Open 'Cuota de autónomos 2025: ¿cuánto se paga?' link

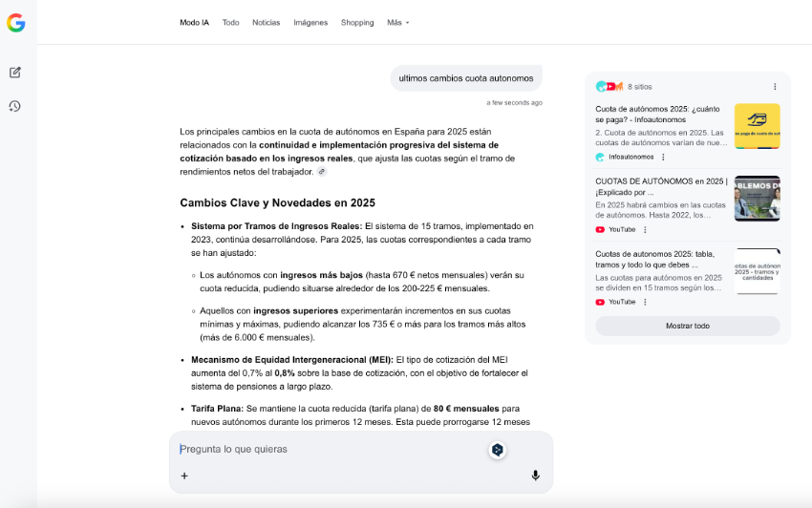(657, 115)
